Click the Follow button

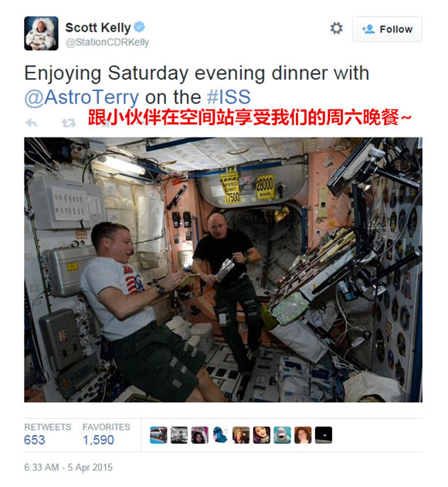[x=387, y=29]
